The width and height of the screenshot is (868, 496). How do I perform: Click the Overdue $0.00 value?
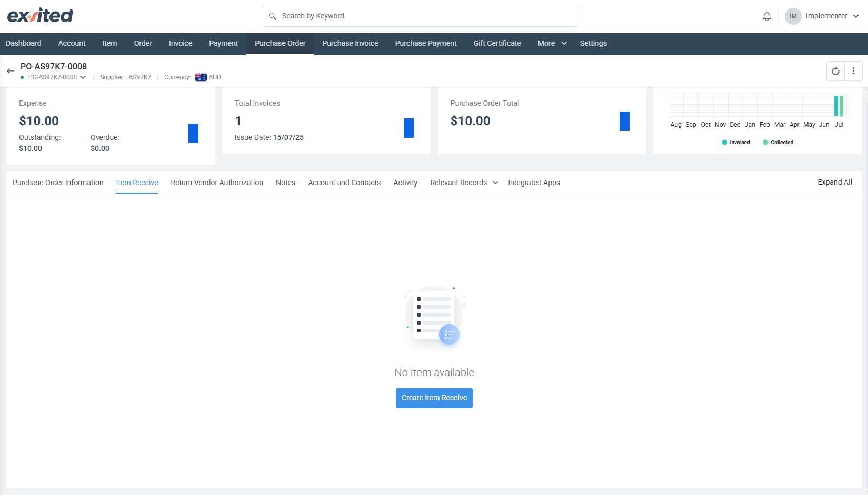pyautogui.click(x=100, y=148)
